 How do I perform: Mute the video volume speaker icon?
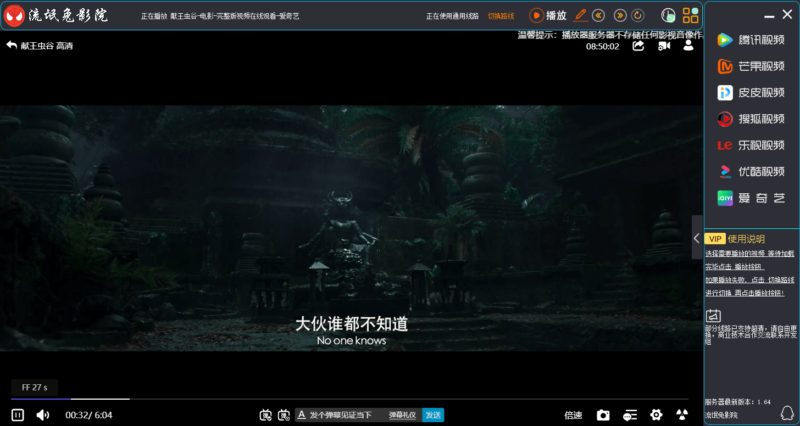(x=43, y=415)
